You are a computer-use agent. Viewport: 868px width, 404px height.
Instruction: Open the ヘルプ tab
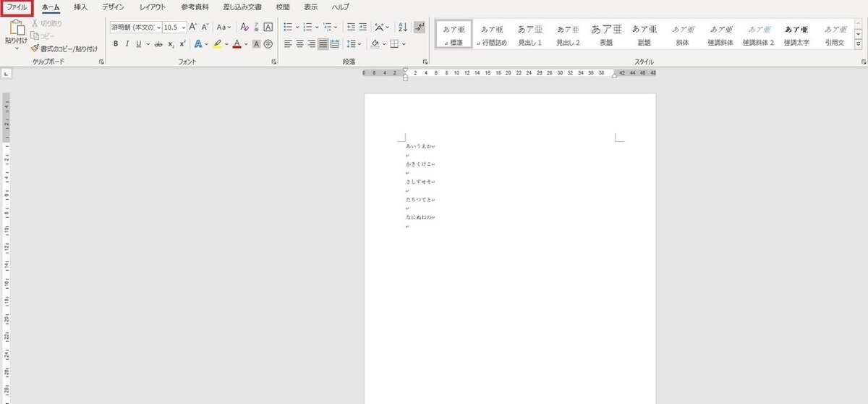(341, 7)
